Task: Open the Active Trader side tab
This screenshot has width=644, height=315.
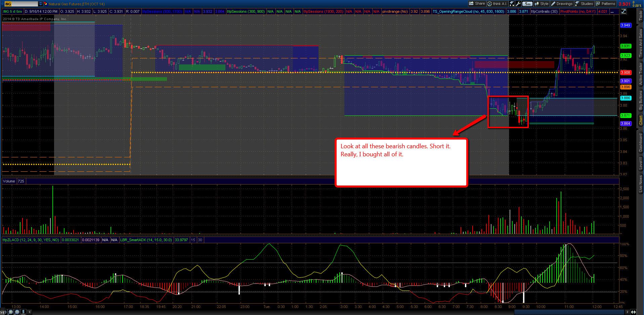Action: 640,73
